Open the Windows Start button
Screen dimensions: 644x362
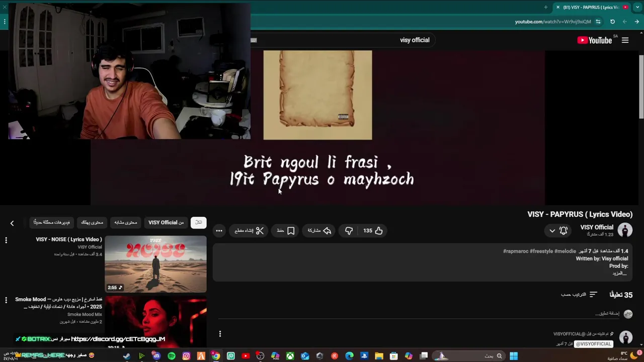[x=513, y=356]
